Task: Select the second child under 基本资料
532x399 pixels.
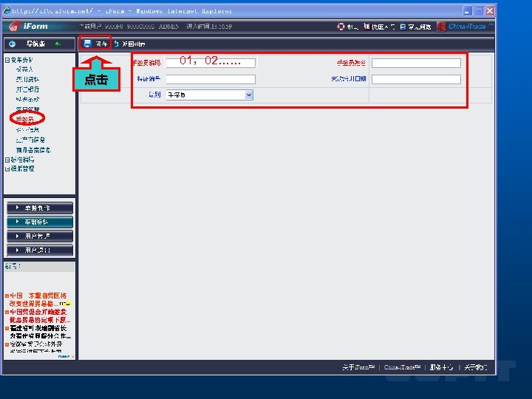Action: click(27, 79)
